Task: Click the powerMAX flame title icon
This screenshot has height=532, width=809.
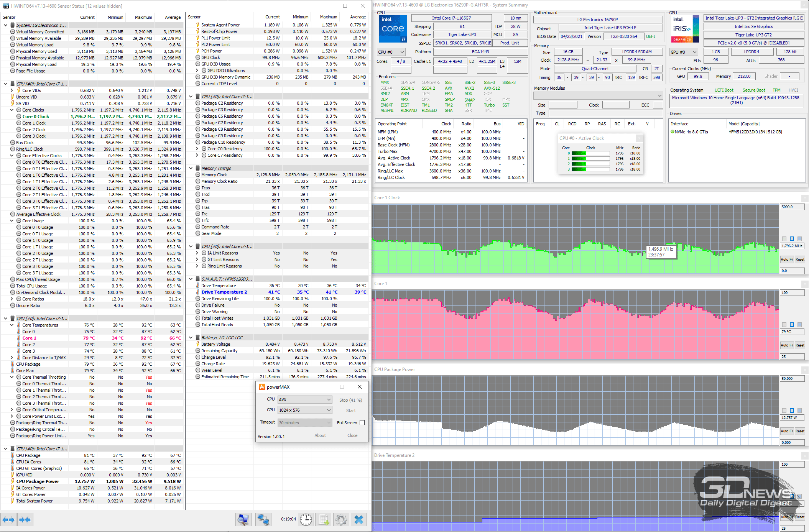Action: (x=262, y=387)
